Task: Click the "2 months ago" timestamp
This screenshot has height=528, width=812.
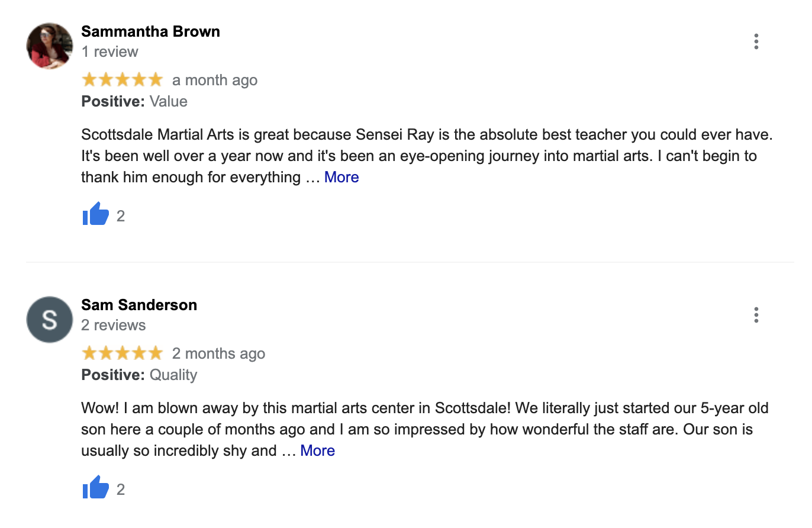Action: pos(218,354)
